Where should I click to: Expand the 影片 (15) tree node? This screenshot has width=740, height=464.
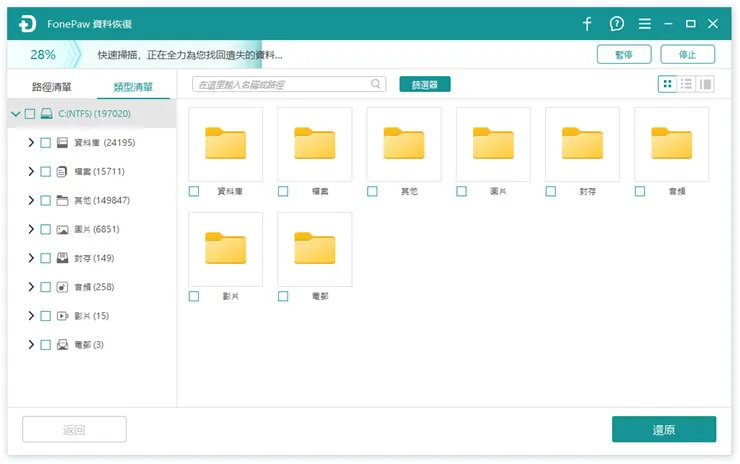[31, 316]
